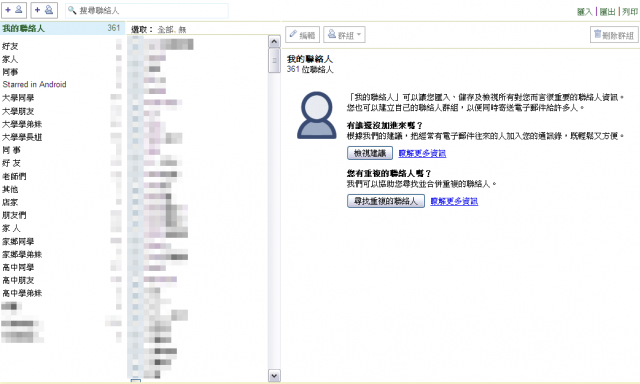Click the contact list scroll up arrow
The height and width of the screenshot is (384, 640).
pyautogui.click(x=274, y=41)
